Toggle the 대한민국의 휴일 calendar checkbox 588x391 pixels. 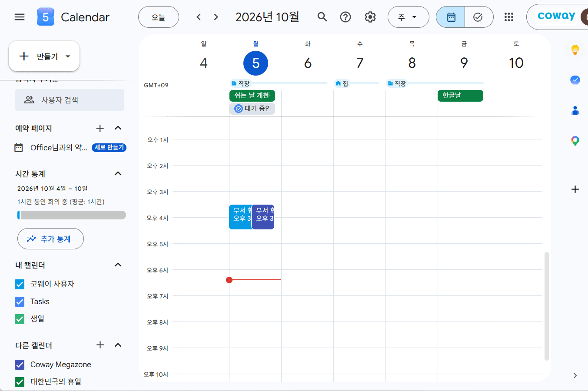[20, 382]
